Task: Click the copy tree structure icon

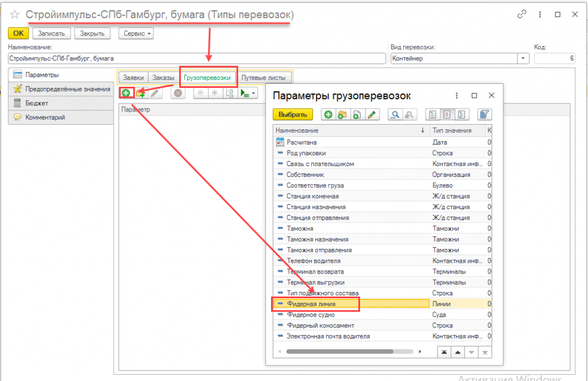Action: tap(230, 93)
